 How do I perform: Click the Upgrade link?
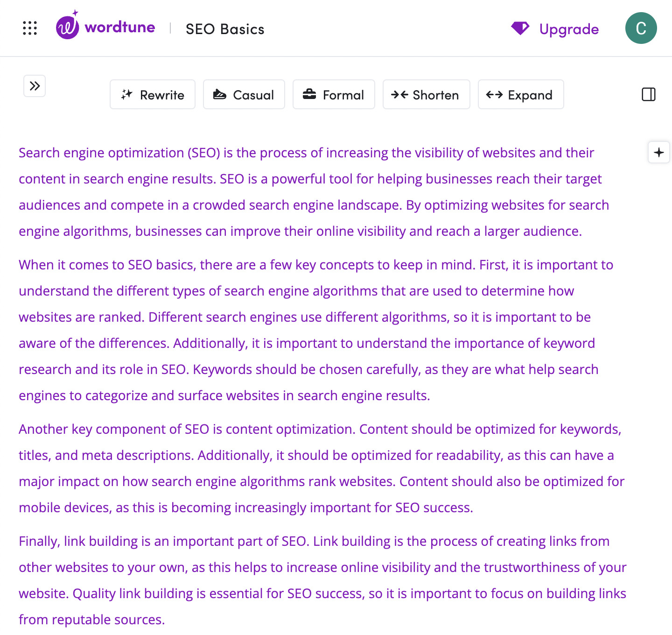pyautogui.click(x=569, y=29)
